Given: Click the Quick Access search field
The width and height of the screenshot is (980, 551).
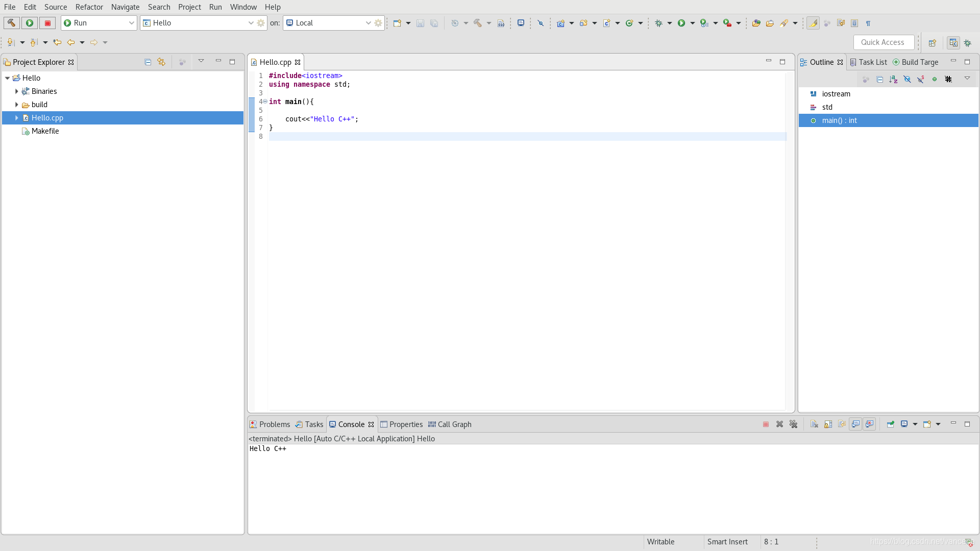Looking at the screenshot, I should click(x=883, y=42).
